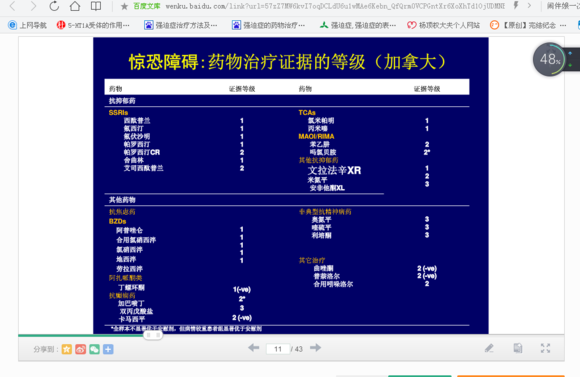Click the 其他药物 section heading
This screenshot has height=377, width=580.
122,200
